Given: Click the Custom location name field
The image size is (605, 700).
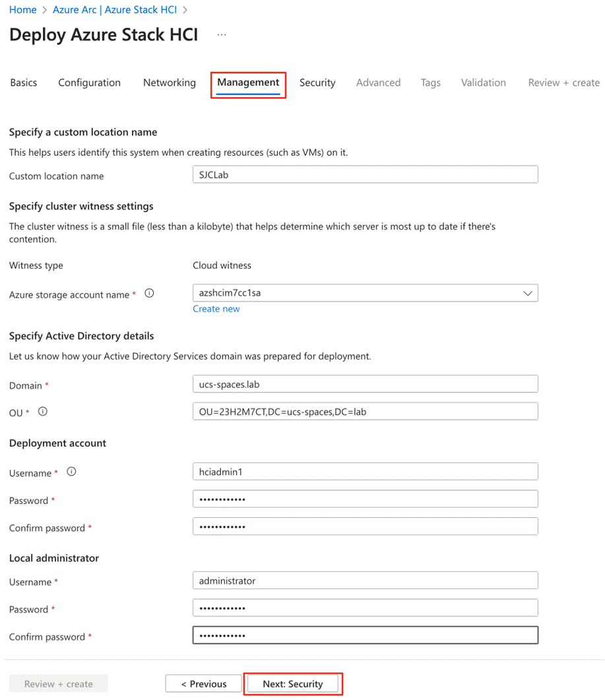Looking at the screenshot, I should [366, 175].
